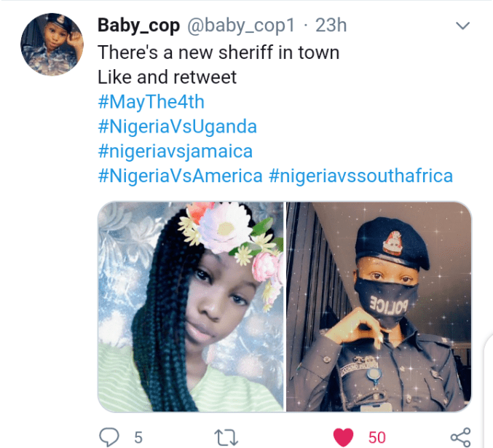Reply to the tweet via the speech bubble icon

click(x=109, y=436)
